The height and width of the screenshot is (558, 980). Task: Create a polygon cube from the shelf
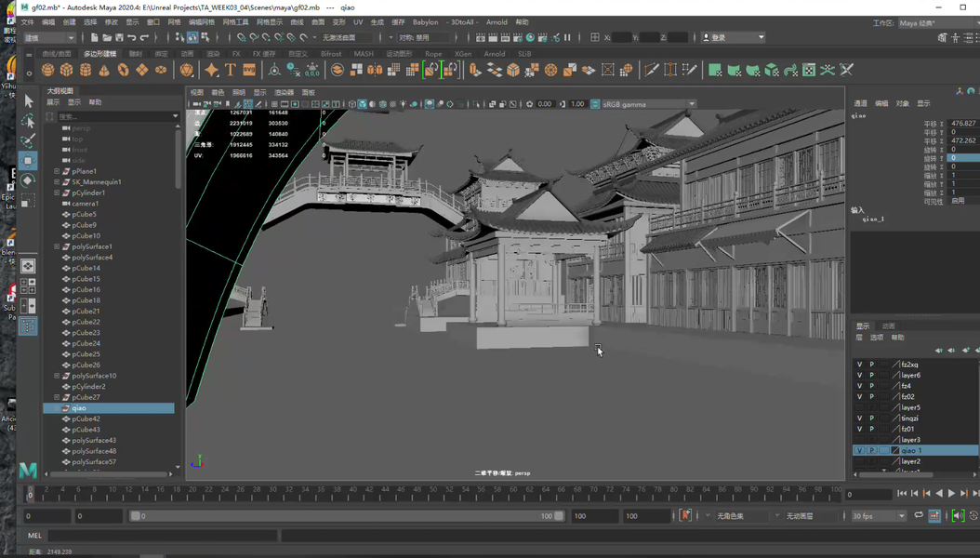[x=66, y=70]
